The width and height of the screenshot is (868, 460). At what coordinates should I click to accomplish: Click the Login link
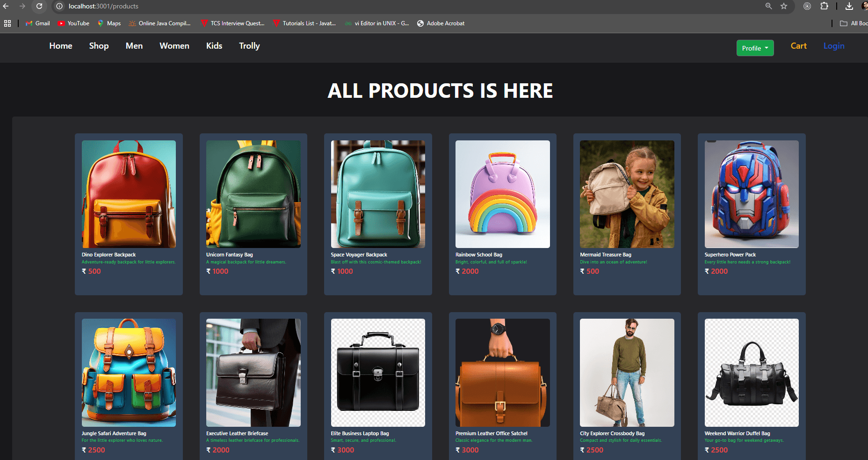(x=834, y=46)
